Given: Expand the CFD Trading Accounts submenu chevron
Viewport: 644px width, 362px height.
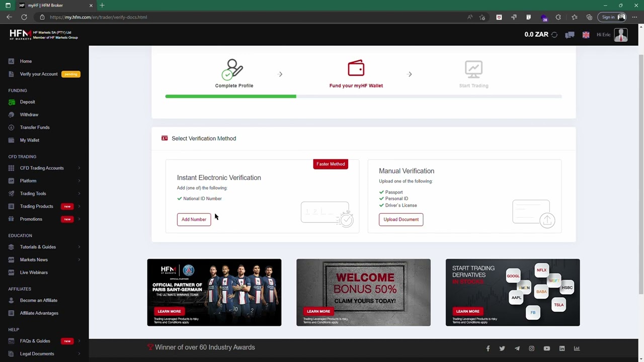Looking at the screenshot, I should [79, 168].
